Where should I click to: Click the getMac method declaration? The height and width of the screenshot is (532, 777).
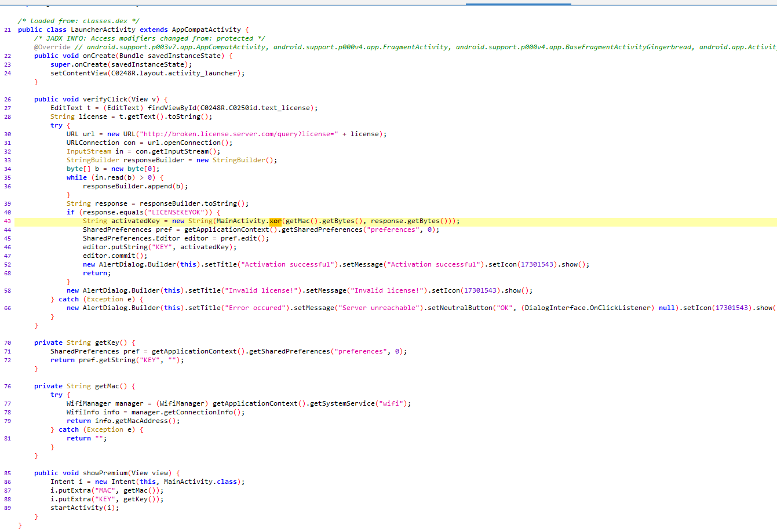(107, 386)
